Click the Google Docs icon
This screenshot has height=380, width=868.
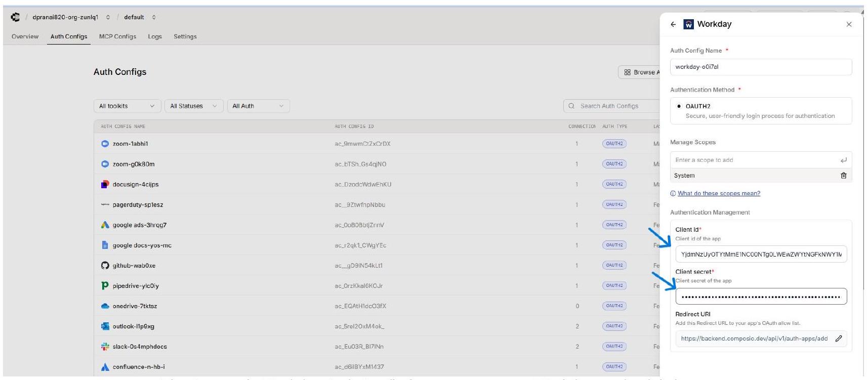tap(105, 245)
